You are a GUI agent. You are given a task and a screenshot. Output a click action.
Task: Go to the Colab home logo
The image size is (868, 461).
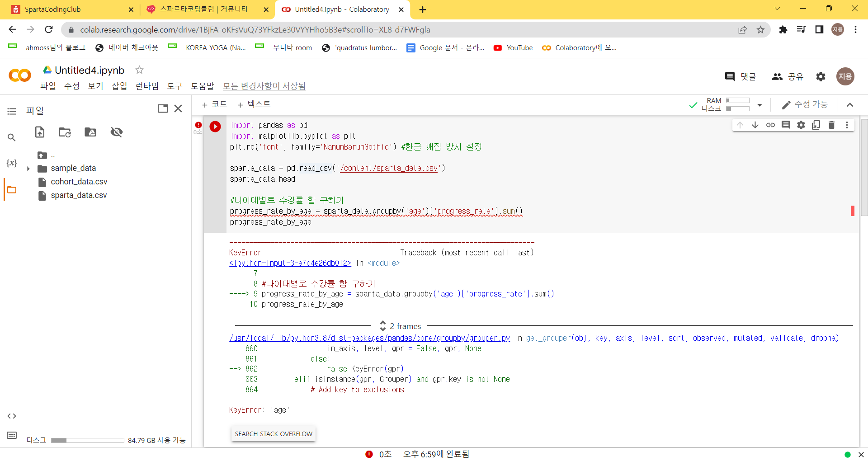[20, 75]
